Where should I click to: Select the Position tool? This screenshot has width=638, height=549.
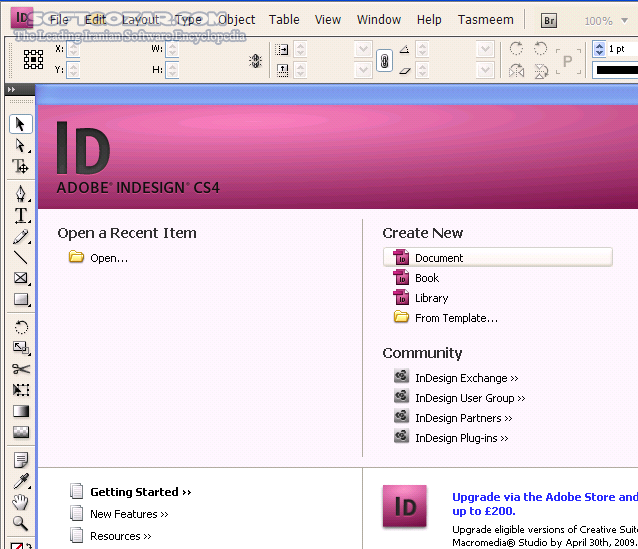click(20, 166)
